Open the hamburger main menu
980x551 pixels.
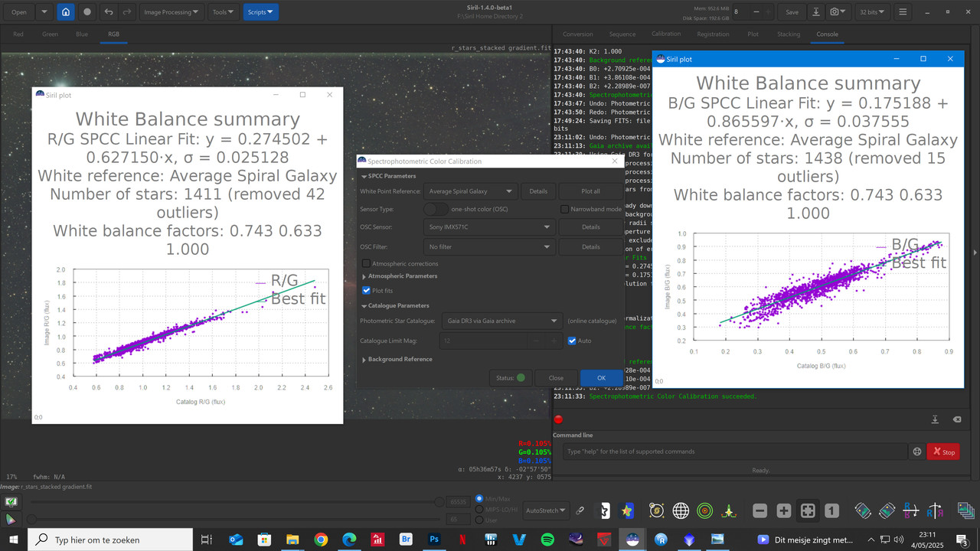click(903, 12)
